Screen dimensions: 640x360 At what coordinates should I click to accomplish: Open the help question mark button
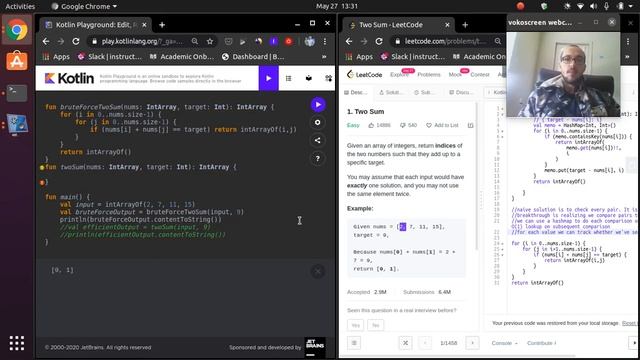pos(318,158)
